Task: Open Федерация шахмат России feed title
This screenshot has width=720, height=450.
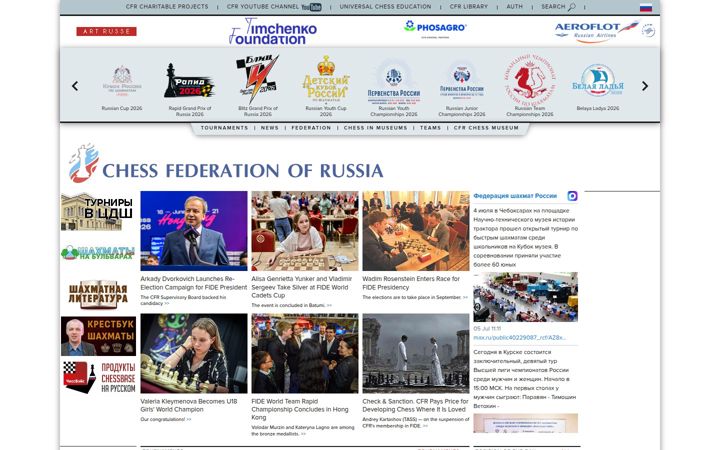Action: [515, 196]
